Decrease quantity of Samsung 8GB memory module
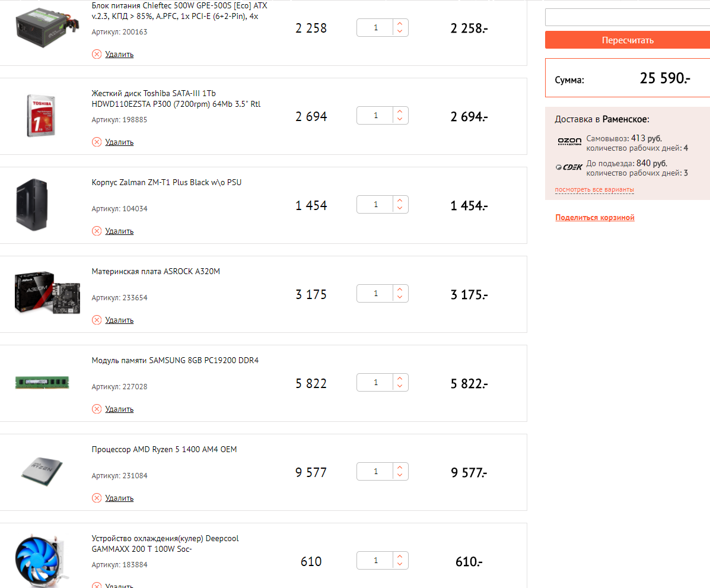 tap(400, 387)
